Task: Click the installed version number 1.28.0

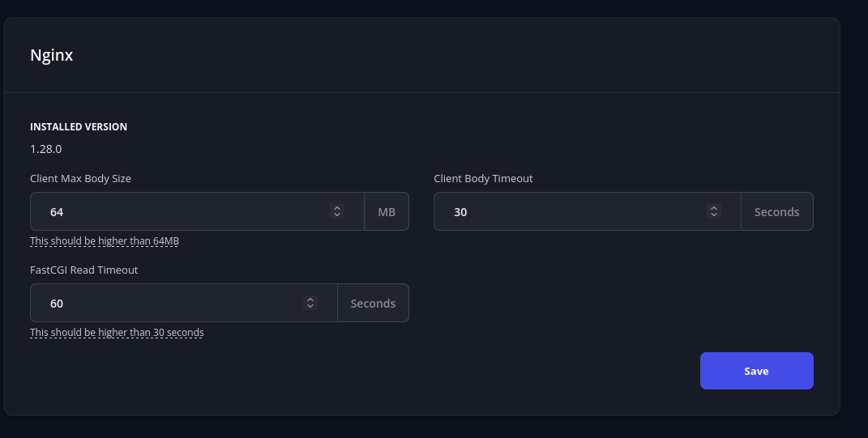Action: 46,149
